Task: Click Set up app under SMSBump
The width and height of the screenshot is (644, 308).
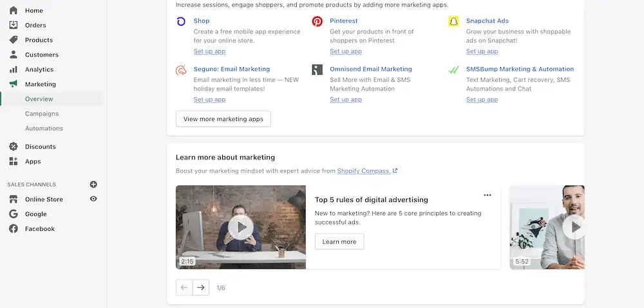Action: tap(482, 100)
